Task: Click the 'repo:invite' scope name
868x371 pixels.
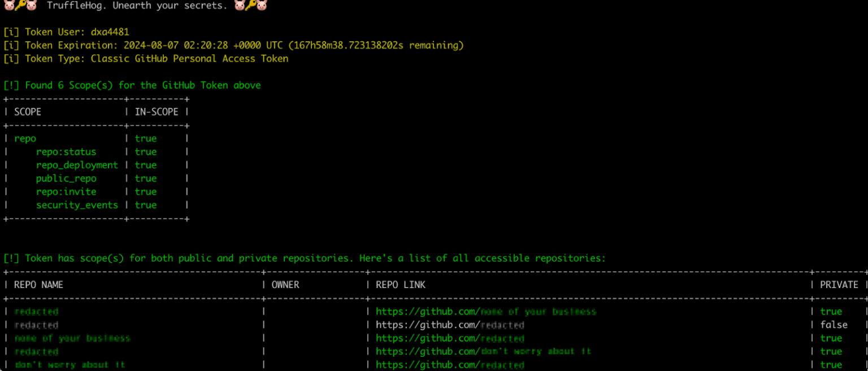Action: tap(66, 191)
